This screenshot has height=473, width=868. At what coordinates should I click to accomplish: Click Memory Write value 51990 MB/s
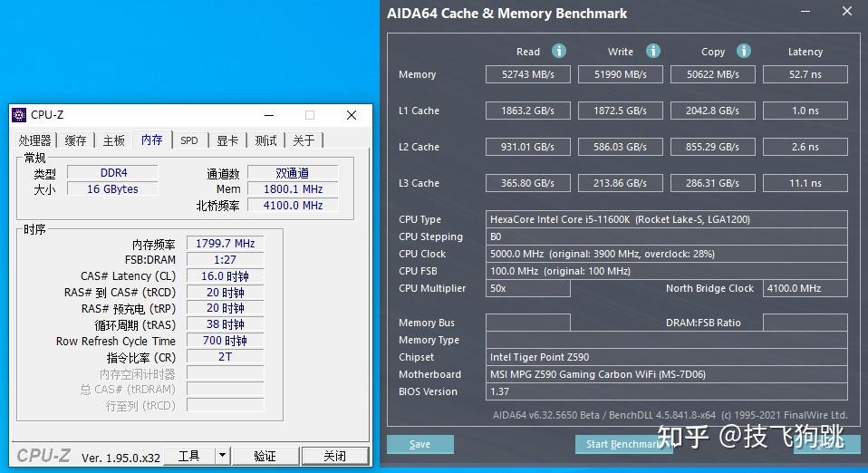tap(621, 74)
